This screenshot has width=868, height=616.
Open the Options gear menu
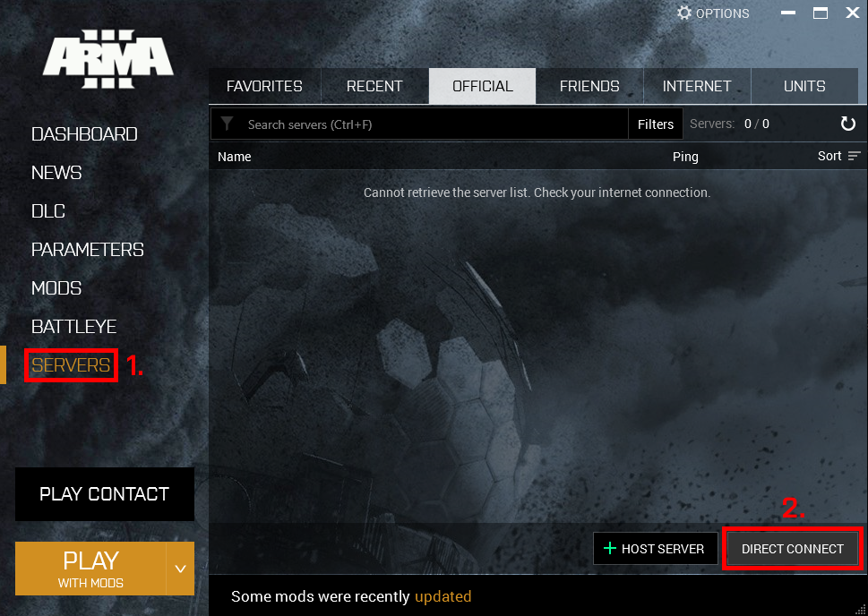[x=713, y=13]
